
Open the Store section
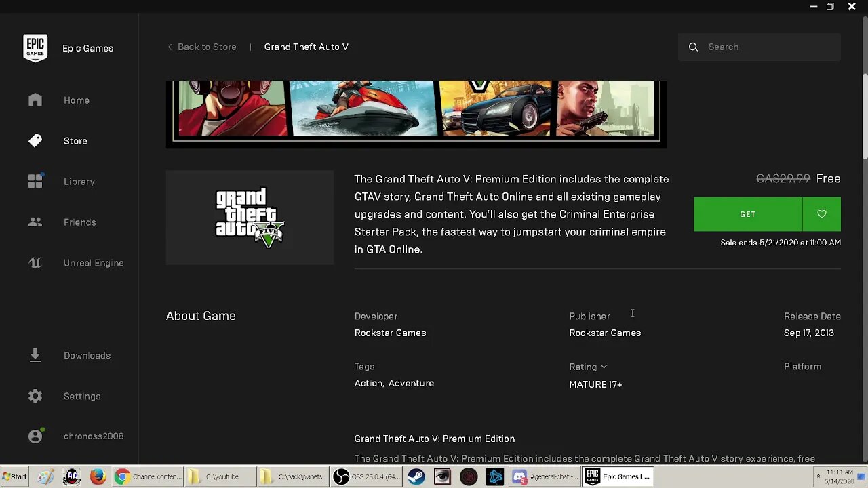tap(75, 141)
